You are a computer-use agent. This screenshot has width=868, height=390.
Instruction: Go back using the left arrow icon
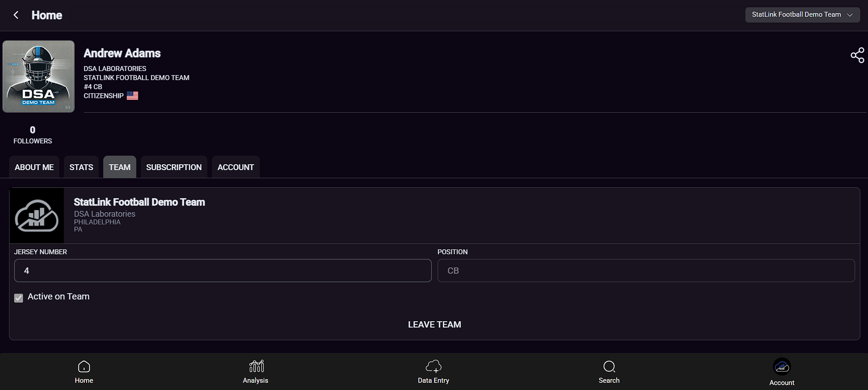pyautogui.click(x=16, y=15)
